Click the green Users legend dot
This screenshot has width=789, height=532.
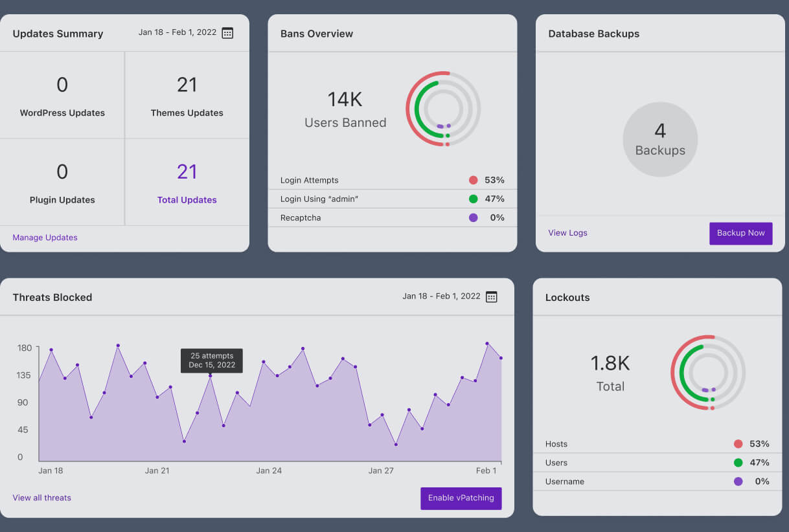(x=738, y=463)
